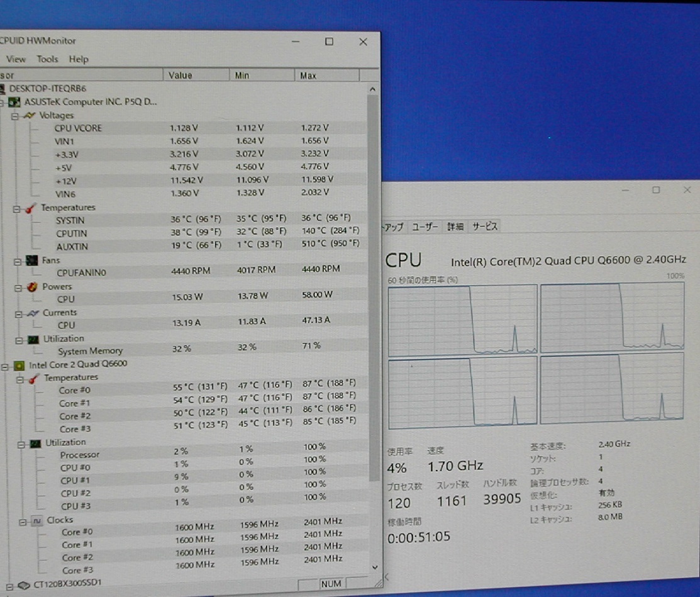The height and width of the screenshot is (597, 700).
Task: Open the View menu
Action: pos(16,59)
